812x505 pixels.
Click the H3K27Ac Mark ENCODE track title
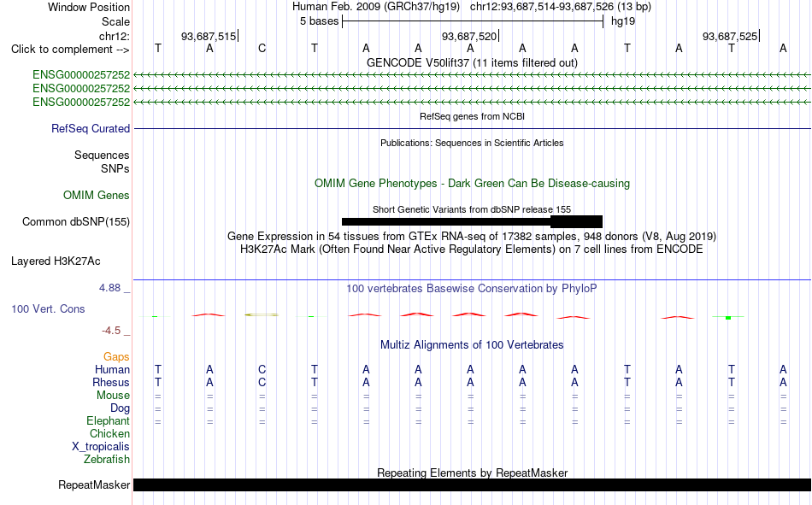click(472, 250)
